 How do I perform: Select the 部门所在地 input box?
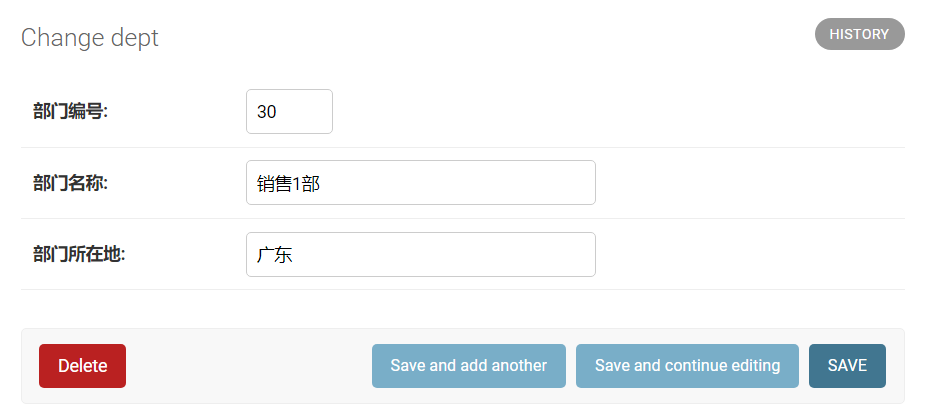point(420,255)
